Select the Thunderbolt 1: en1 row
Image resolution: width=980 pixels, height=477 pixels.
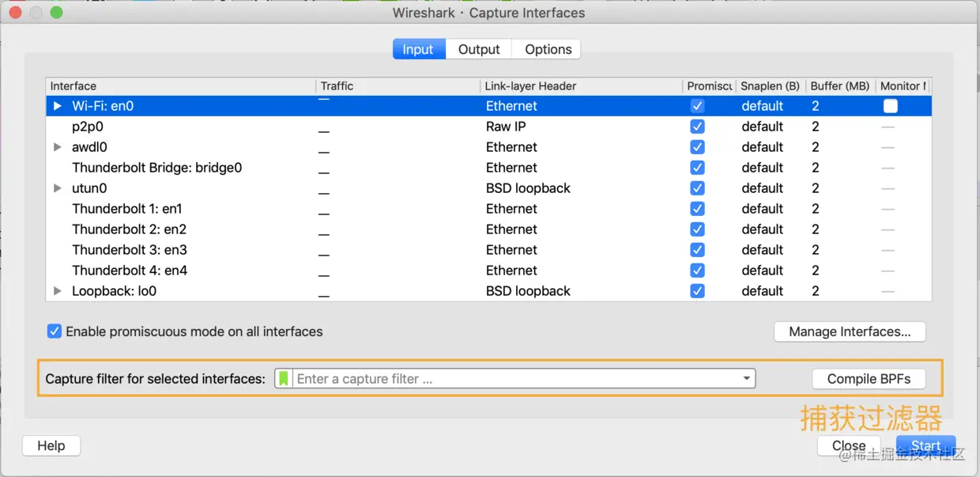[489, 209]
